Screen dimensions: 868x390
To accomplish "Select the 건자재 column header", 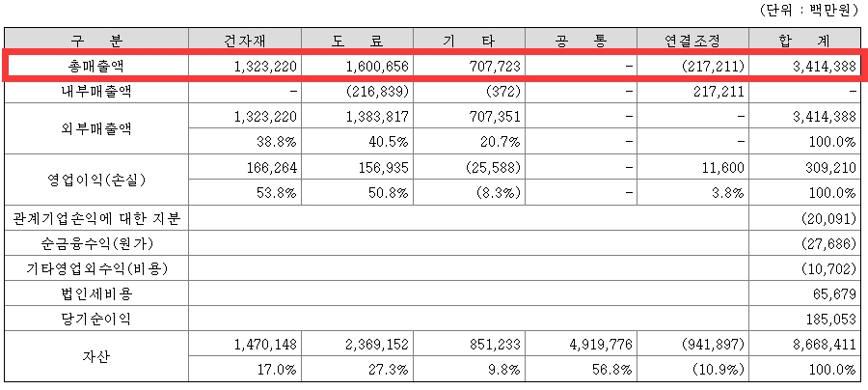I will click(x=246, y=42).
